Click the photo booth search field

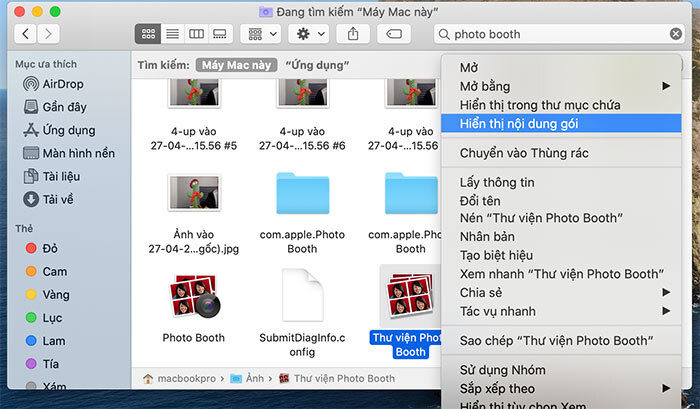click(555, 34)
